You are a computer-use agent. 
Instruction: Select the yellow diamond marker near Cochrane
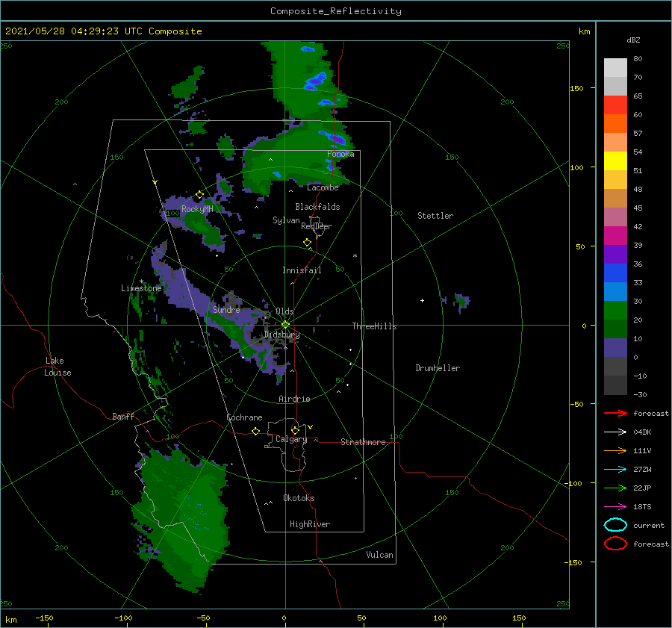point(255,431)
